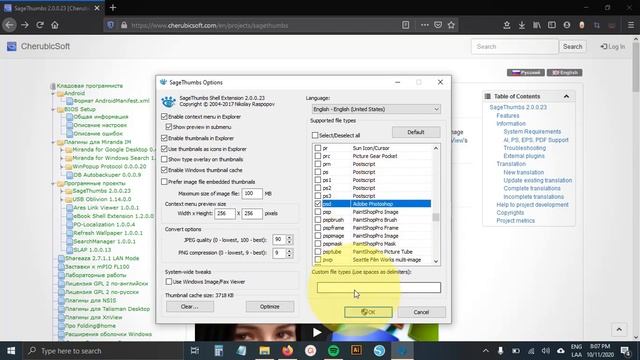This screenshot has width=640, height=360.
Task: Click the Optimize button
Action: pos(270,307)
